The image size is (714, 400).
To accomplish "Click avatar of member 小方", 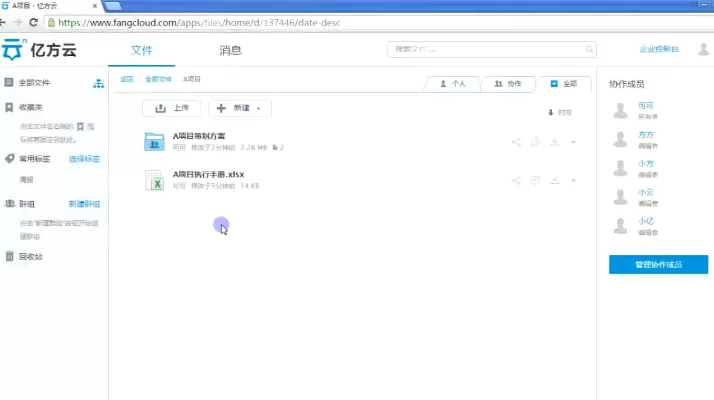I will [620, 168].
